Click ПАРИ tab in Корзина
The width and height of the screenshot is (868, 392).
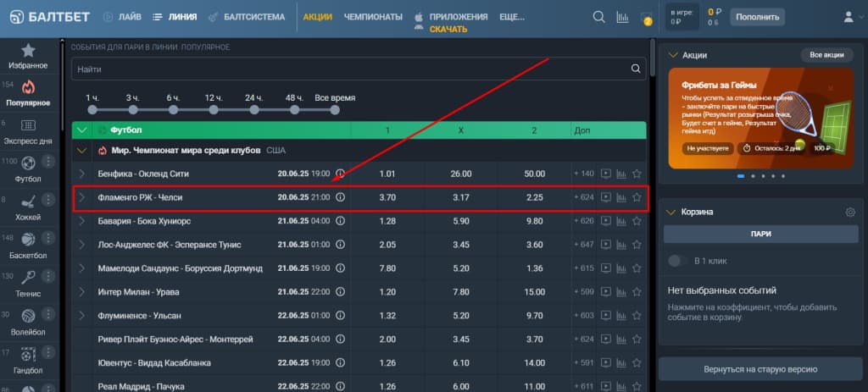(x=760, y=234)
